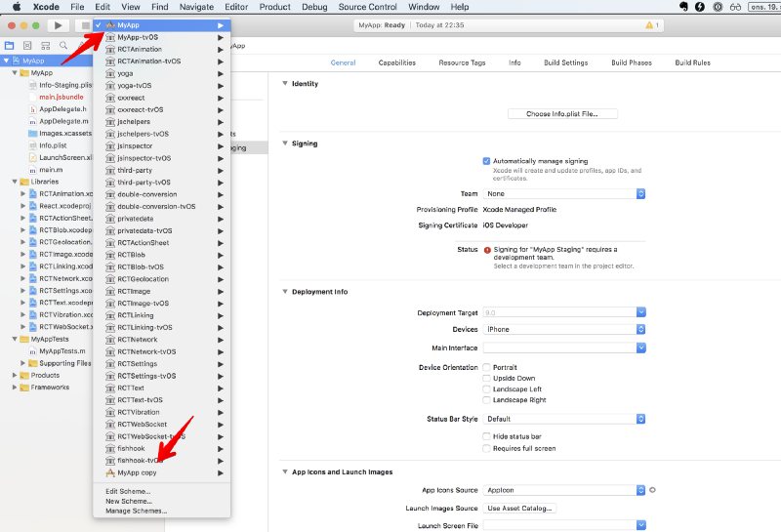Open the Find navigator magnifier icon

click(63, 45)
